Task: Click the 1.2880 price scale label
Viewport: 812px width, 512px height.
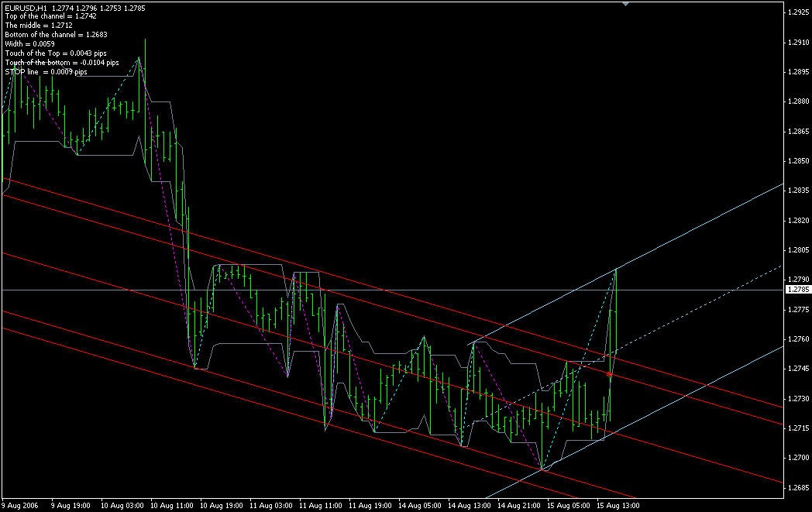Action: [x=798, y=101]
